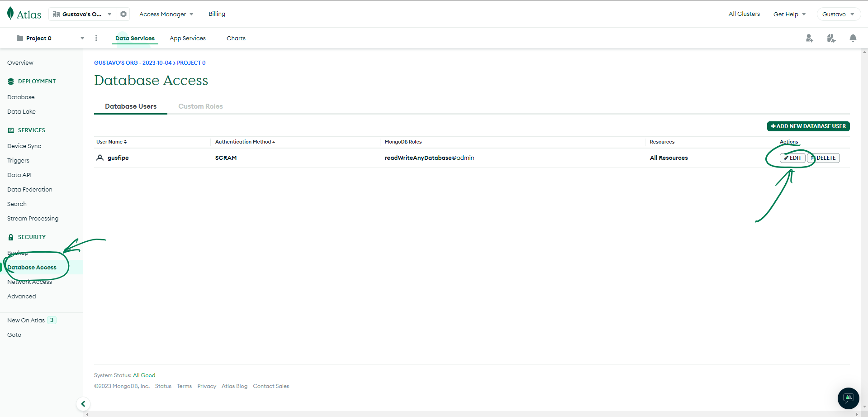Viewport: 868px width, 417px height.
Task: Select the Custom Roles tab
Action: click(200, 106)
